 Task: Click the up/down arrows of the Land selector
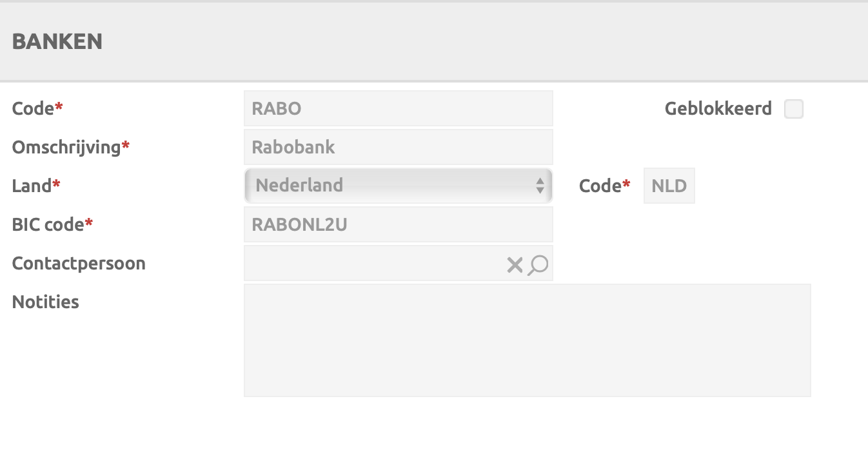[x=540, y=186]
